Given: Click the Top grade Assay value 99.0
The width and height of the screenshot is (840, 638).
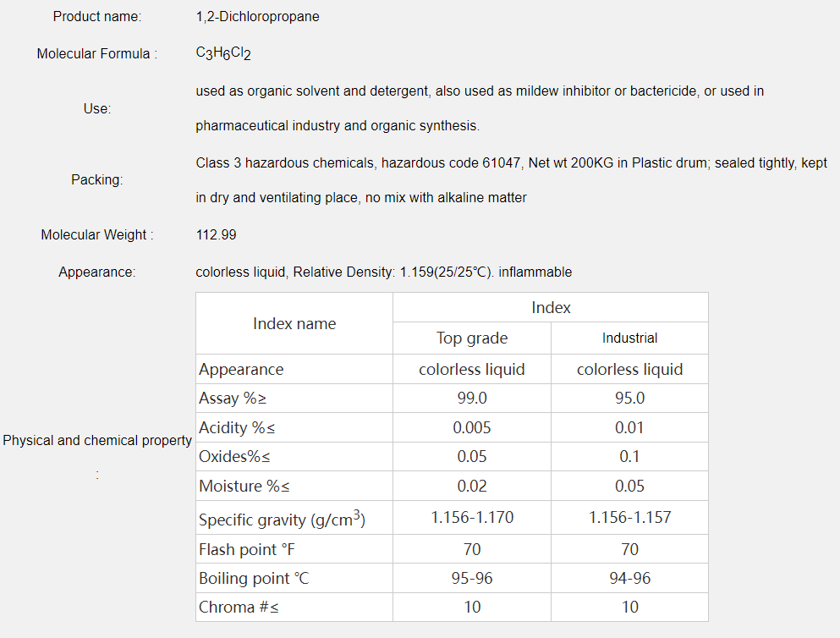Looking at the screenshot, I should (x=472, y=399).
